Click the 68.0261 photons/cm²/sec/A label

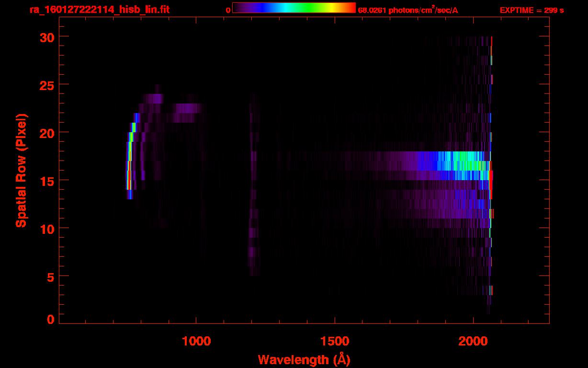pos(407,10)
